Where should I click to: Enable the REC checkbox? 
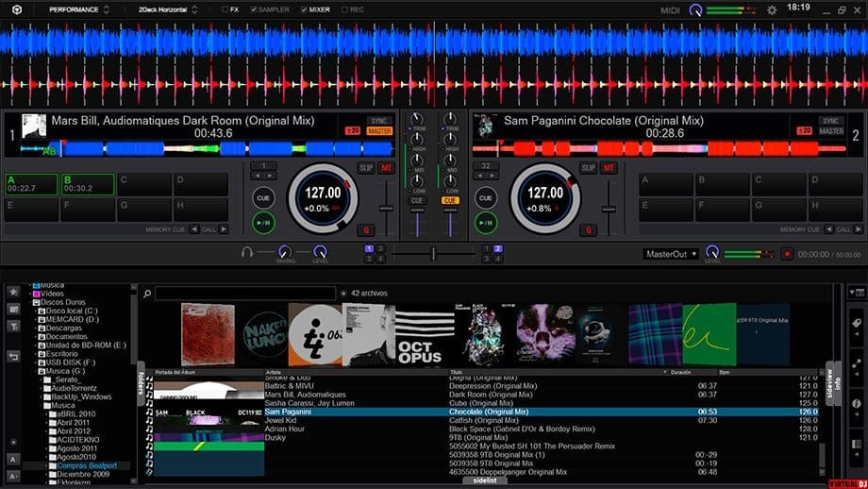point(345,9)
